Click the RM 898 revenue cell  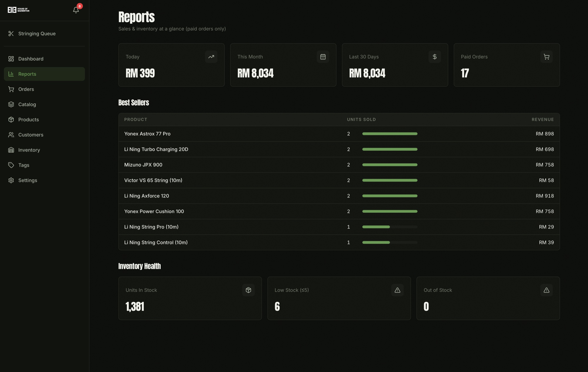(x=545, y=134)
